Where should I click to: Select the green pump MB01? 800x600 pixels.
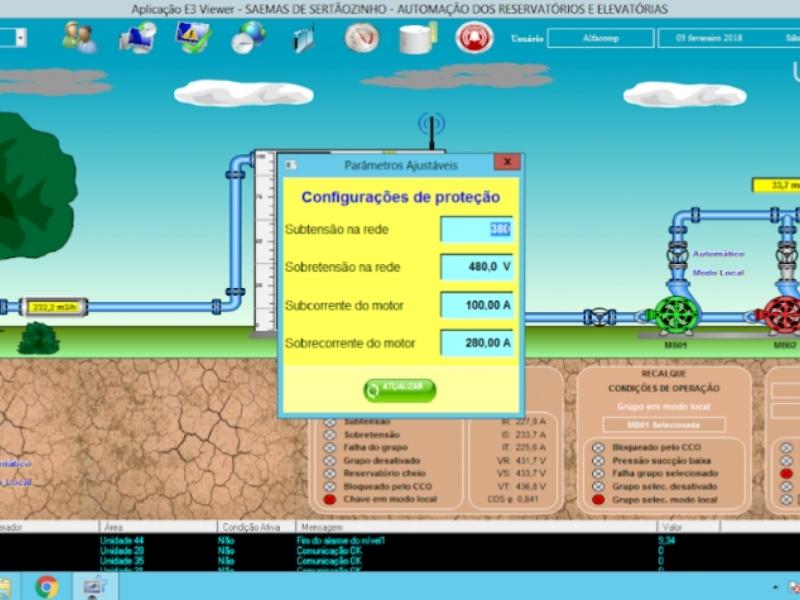677,315
